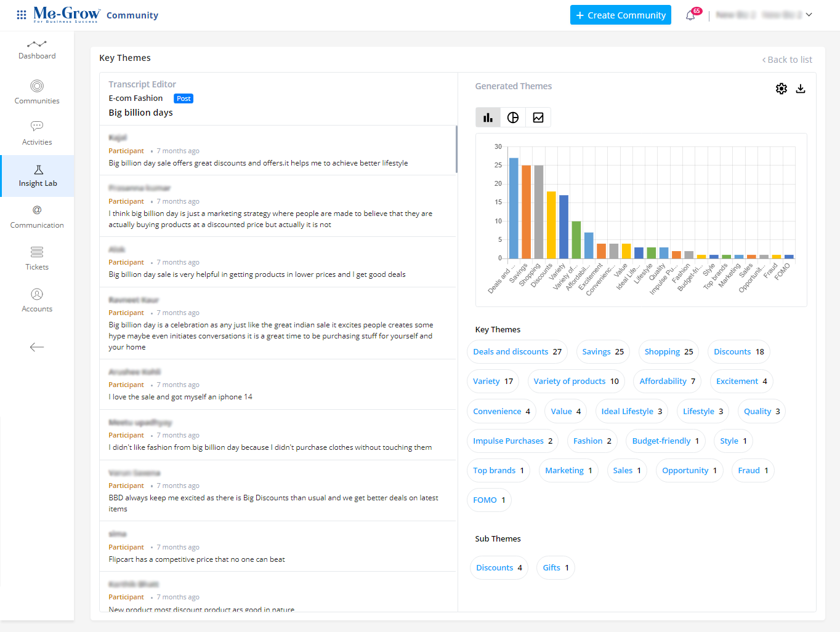Select Communities in the sidebar

pyautogui.click(x=36, y=91)
